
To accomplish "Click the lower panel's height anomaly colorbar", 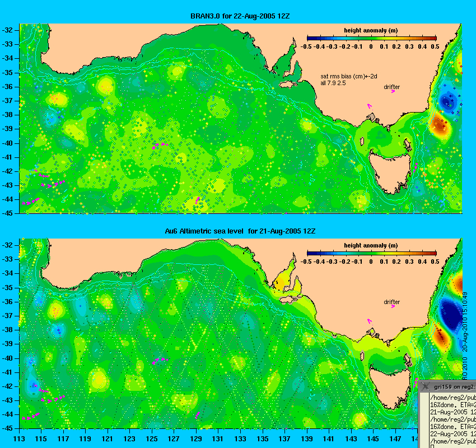I will pos(372,253).
